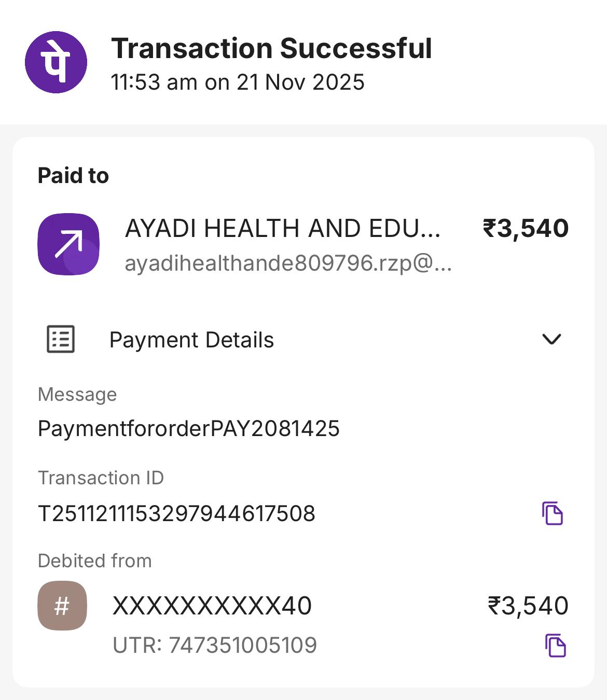Viewport: 607px width, 700px height.
Task: Tap the brown hash bank account icon
Action: [x=62, y=606]
